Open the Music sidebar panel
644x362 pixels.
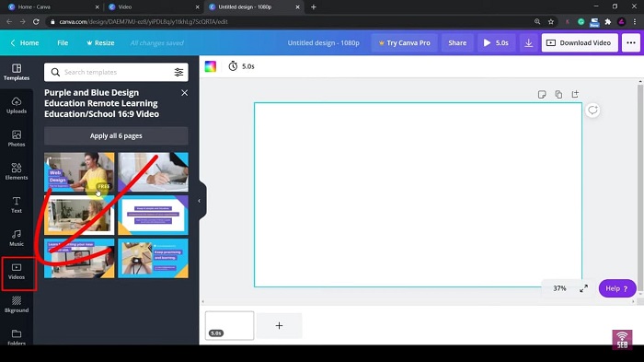pos(17,238)
